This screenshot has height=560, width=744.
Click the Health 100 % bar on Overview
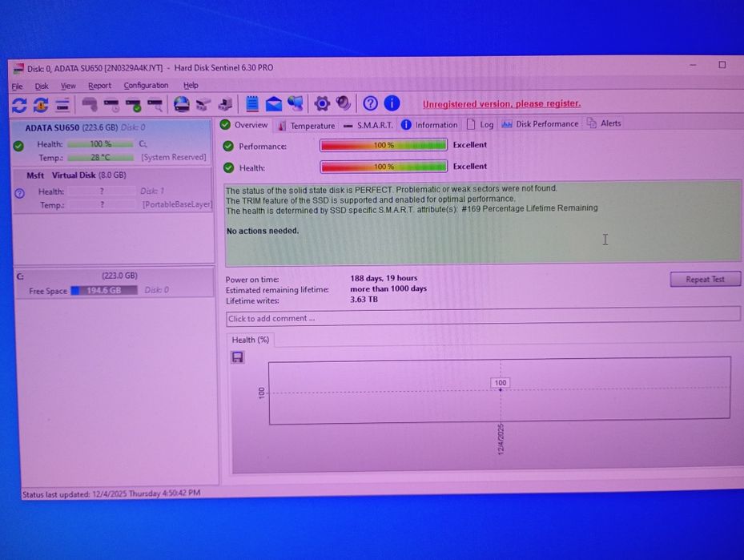coord(384,167)
